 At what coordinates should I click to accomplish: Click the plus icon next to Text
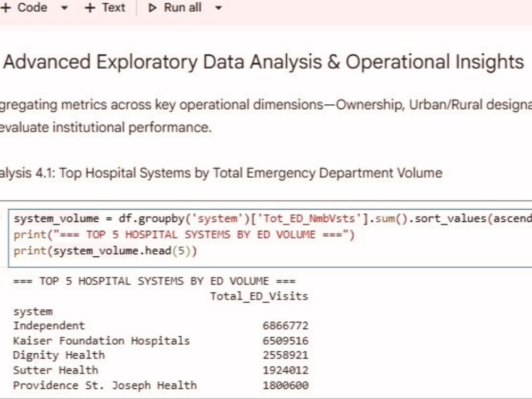coord(89,8)
